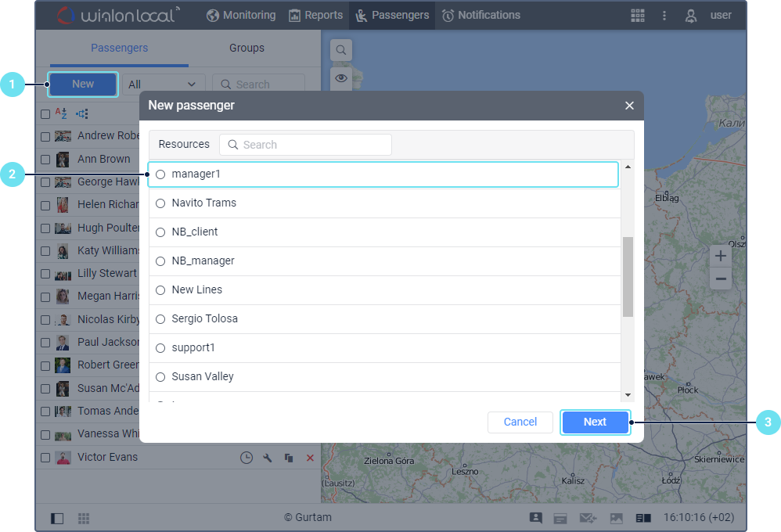Image resolution: width=781 pixels, height=532 pixels.
Task: Click the map zoom in plus button
Action: coord(721,256)
